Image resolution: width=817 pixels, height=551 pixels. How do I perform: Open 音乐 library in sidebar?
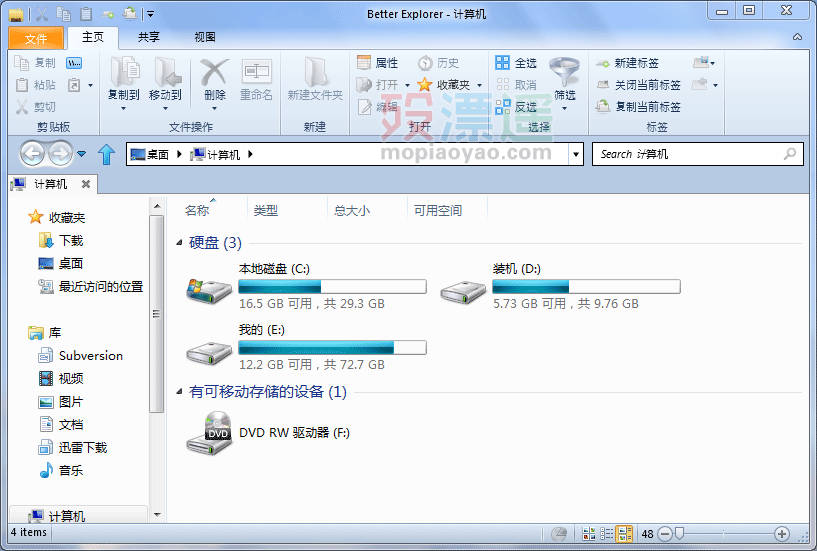pos(61,470)
